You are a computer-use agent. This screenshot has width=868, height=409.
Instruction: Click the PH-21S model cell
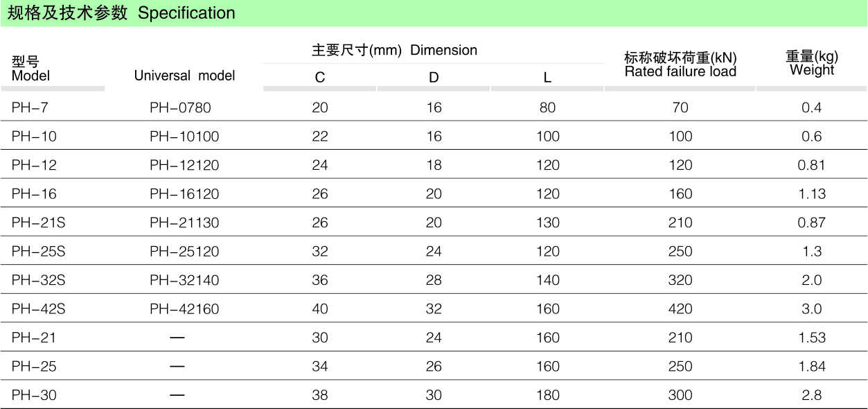[39, 223]
